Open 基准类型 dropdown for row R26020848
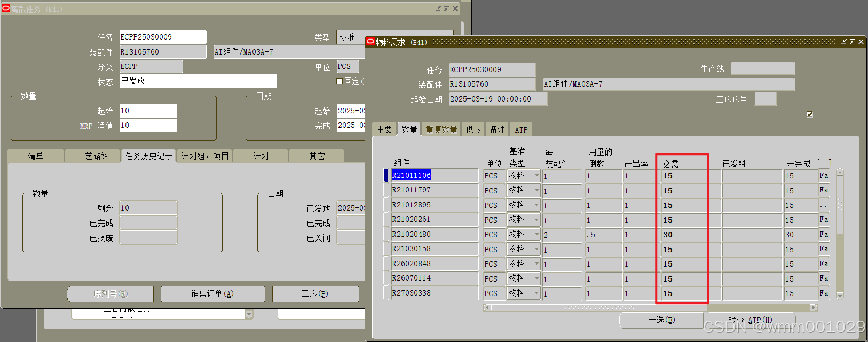The width and height of the screenshot is (868, 342). coord(536,263)
